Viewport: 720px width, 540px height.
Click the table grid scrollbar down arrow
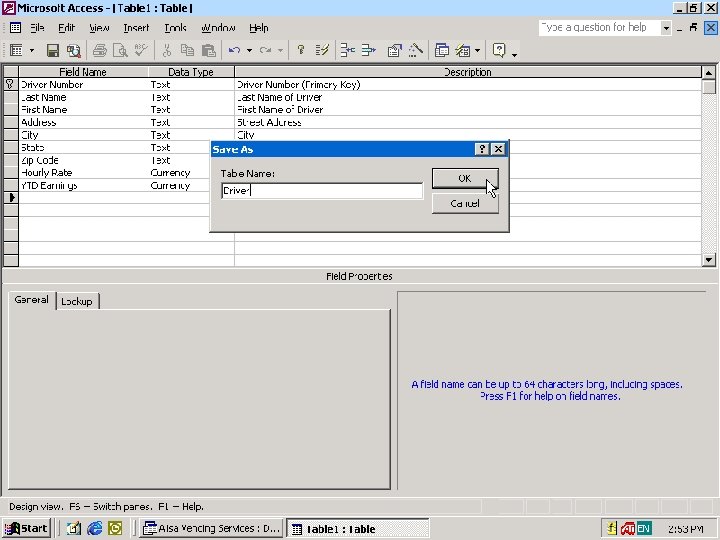[x=709, y=260]
